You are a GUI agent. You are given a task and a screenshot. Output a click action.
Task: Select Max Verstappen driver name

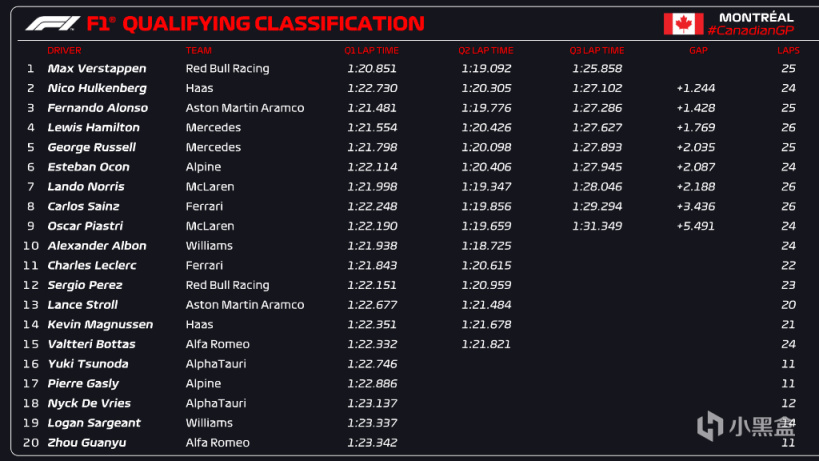[97, 69]
